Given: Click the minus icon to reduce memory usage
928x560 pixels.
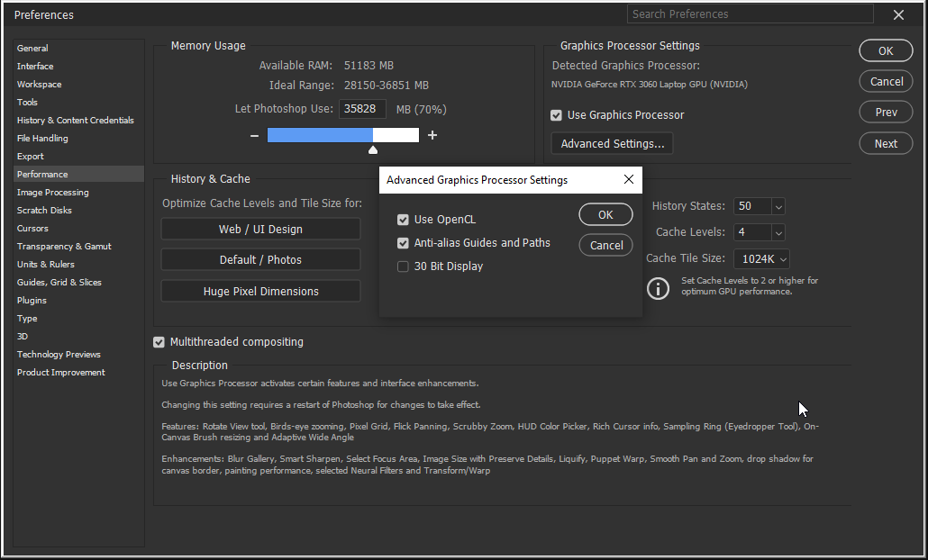Looking at the screenshot, I should [x=255, y=134].
